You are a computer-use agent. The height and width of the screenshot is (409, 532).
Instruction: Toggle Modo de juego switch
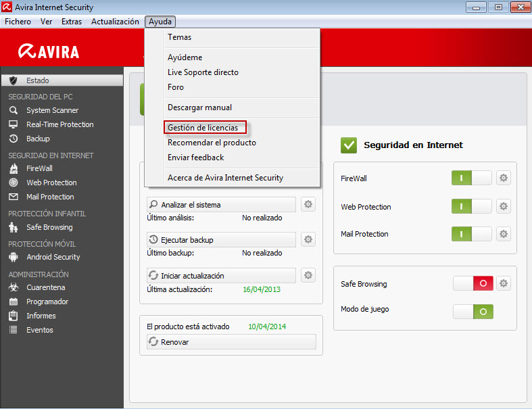[473, 312]
